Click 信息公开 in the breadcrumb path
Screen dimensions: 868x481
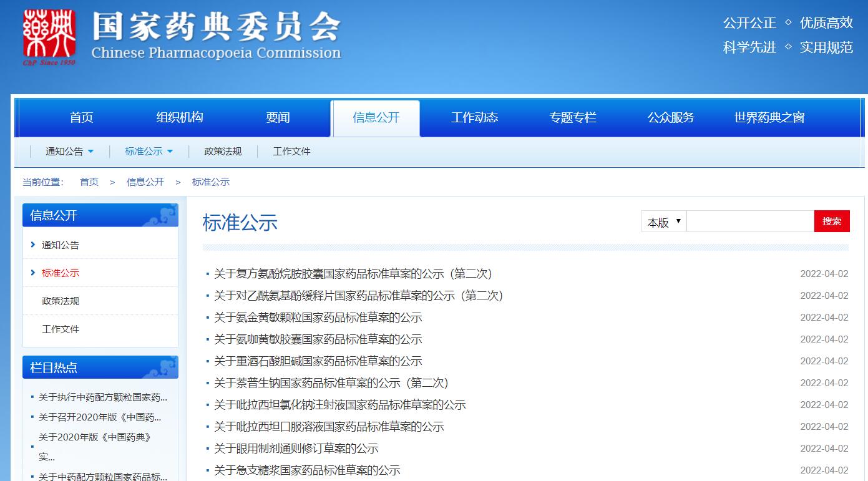[145, 182]
